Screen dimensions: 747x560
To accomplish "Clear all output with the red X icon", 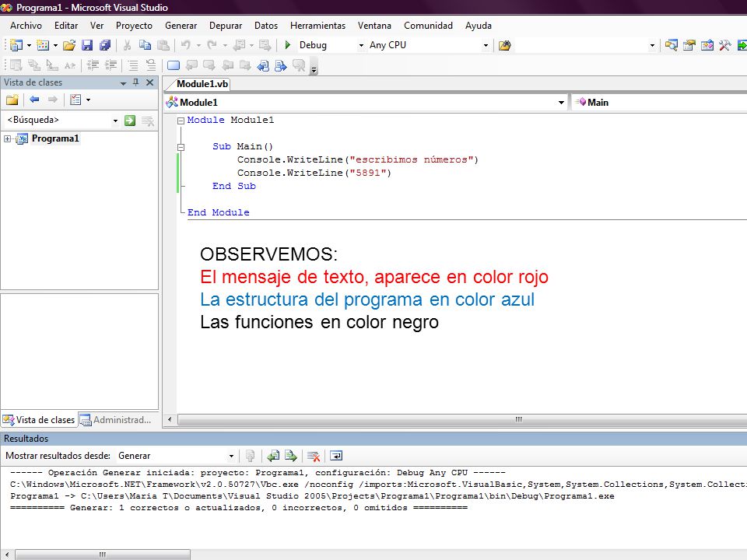I will tap(313, 457).
